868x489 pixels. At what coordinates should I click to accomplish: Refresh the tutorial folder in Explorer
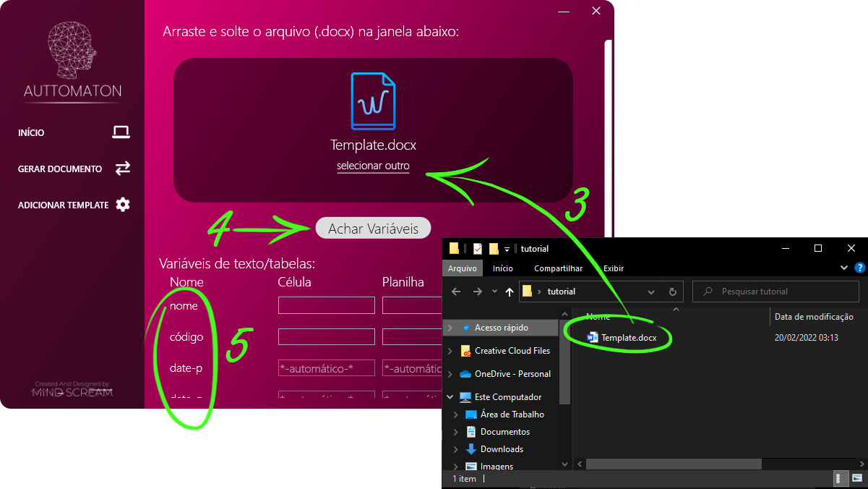(672, 292)
